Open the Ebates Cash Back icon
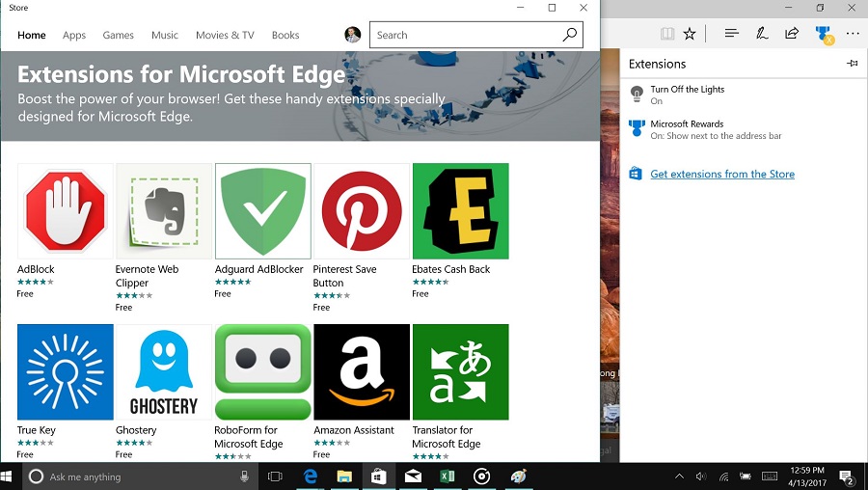The width and height of the screenshot is (868, 490). 461,211
